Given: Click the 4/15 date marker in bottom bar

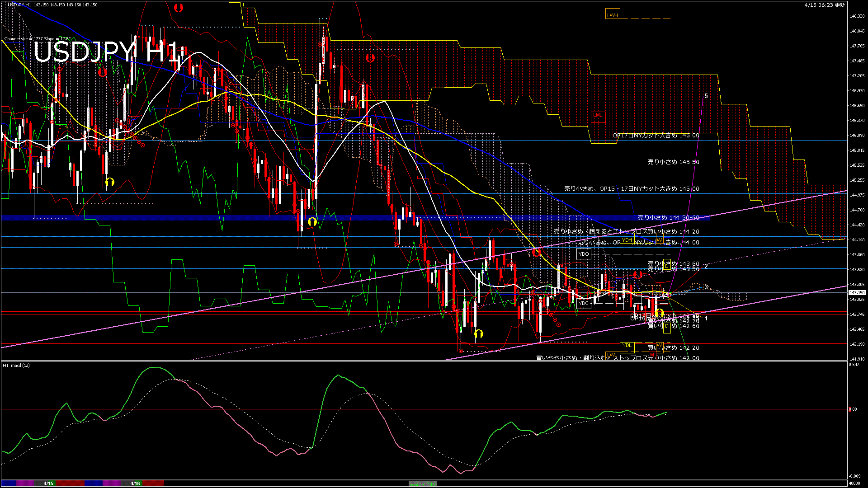Looking at the screenshot, I should 48,483.
